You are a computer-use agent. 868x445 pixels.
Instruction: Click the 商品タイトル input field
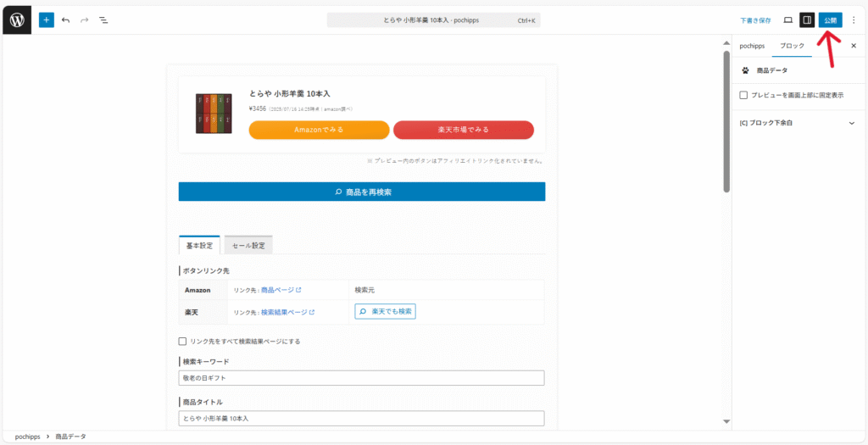(361, 419)
